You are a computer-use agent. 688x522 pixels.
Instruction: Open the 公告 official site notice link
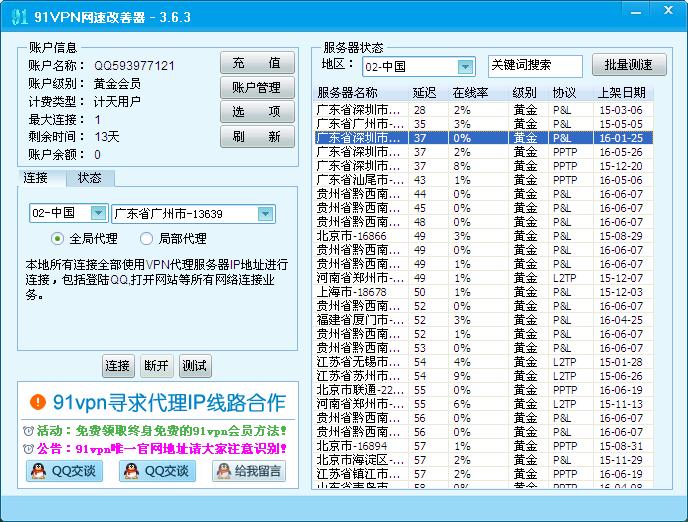[161, 449]
